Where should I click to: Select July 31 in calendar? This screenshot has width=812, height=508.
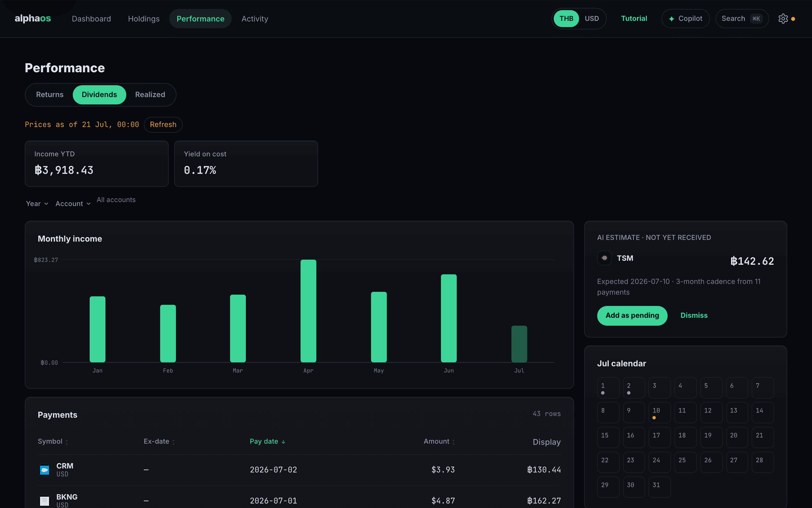point(659,487)
